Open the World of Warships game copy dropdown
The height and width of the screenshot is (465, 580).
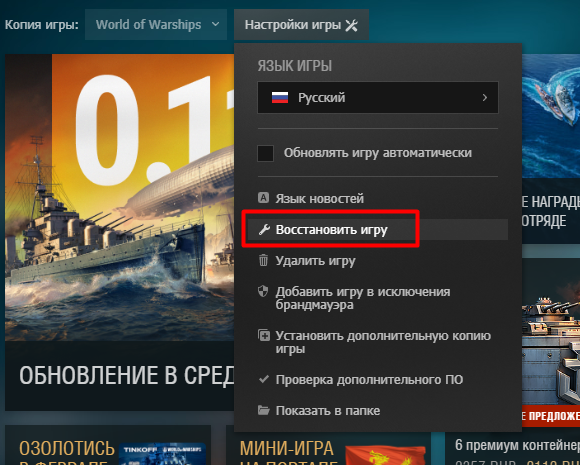pos(156,24)
